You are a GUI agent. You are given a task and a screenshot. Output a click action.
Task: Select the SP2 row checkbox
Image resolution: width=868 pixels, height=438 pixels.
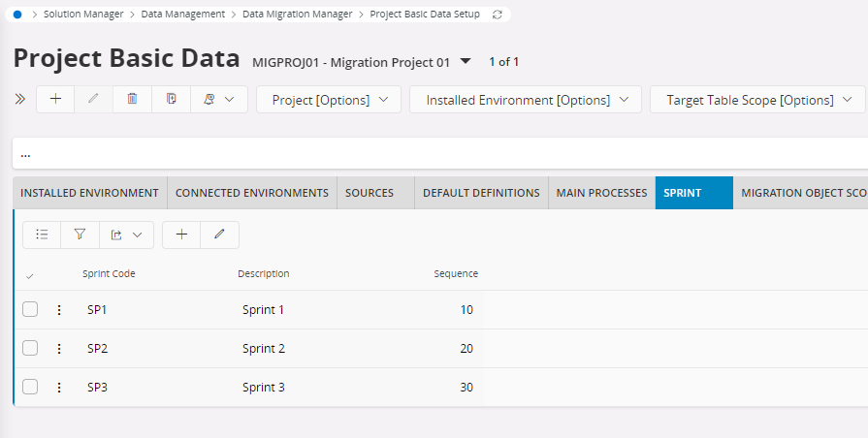30,349
